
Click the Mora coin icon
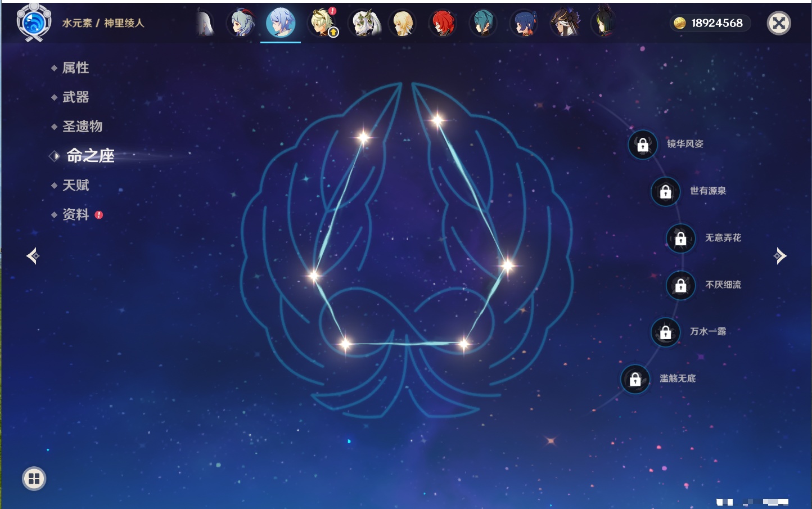pos(680,23)
